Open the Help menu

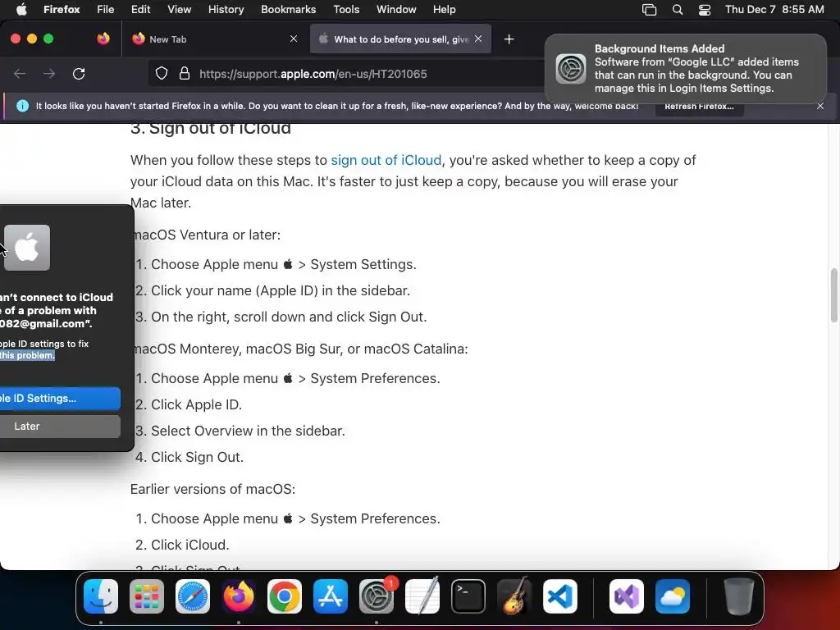[x=444, y=10]
